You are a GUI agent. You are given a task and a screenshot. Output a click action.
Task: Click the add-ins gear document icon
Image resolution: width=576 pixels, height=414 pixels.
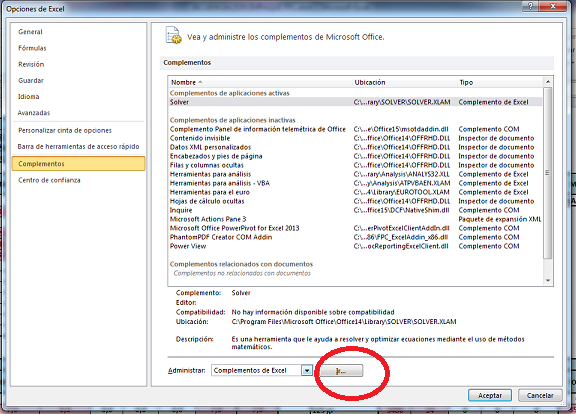(x=173, y=35)
